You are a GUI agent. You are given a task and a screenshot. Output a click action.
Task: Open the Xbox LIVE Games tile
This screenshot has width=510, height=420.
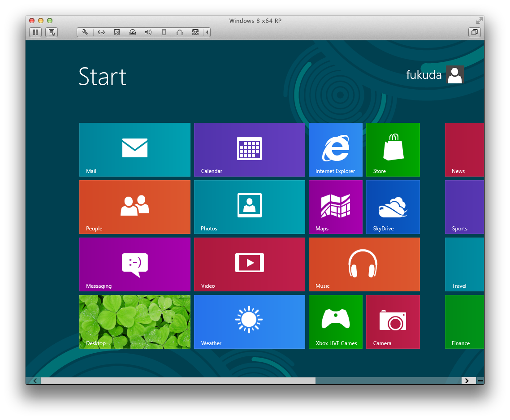(336, 322)
